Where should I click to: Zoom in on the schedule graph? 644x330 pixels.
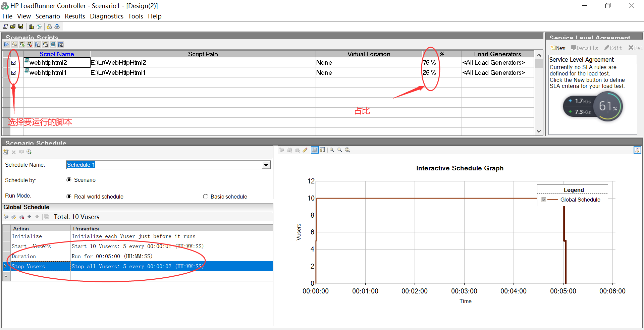pyautogui.click(x=332, y=150)
